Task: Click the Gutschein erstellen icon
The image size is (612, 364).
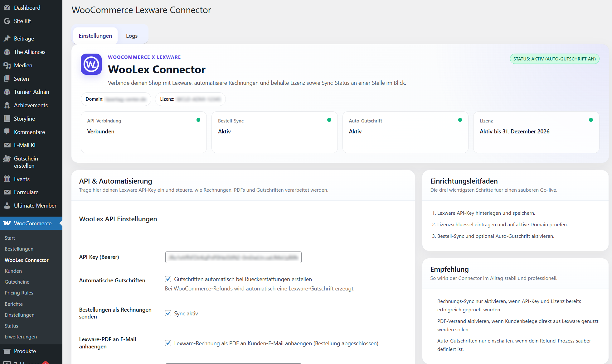Action: [x=7, y=159]
